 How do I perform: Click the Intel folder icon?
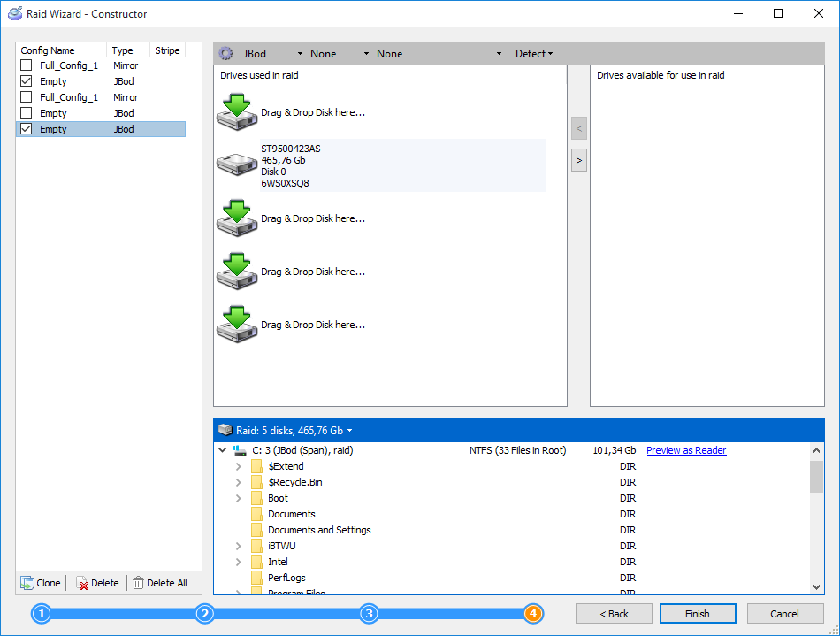[256, 562]
